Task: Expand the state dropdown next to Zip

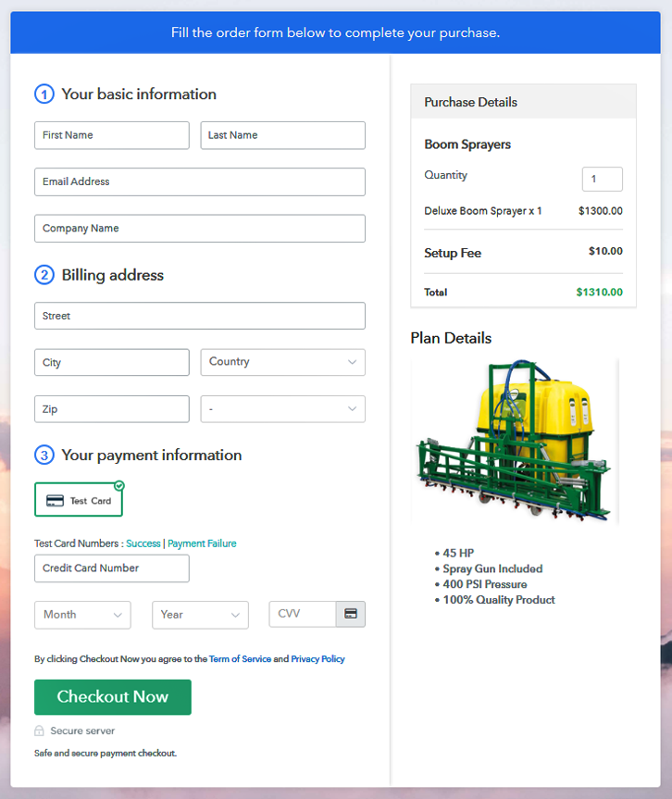Action: (x=282, y=408)
